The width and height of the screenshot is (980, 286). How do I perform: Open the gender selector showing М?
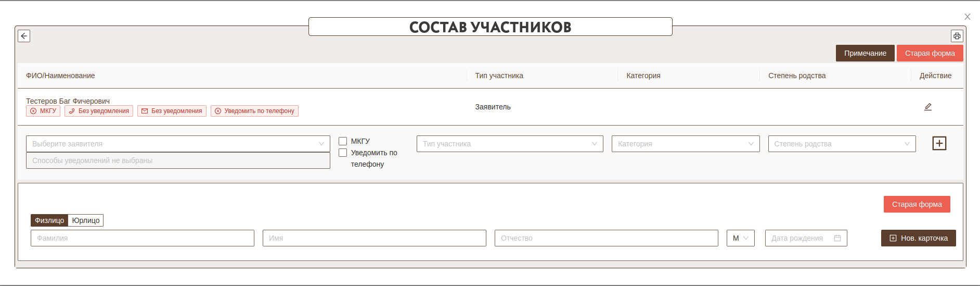pyautogui.click(x=740, y=238)
